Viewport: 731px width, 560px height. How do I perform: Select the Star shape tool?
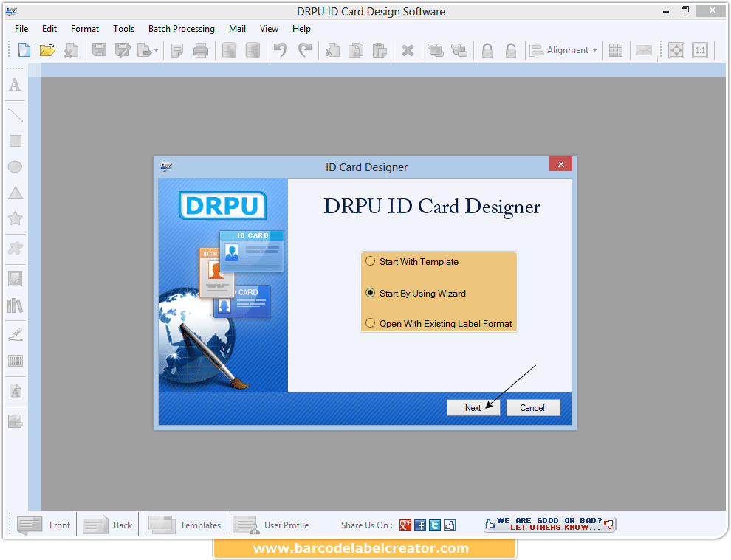tap(16, 218)
